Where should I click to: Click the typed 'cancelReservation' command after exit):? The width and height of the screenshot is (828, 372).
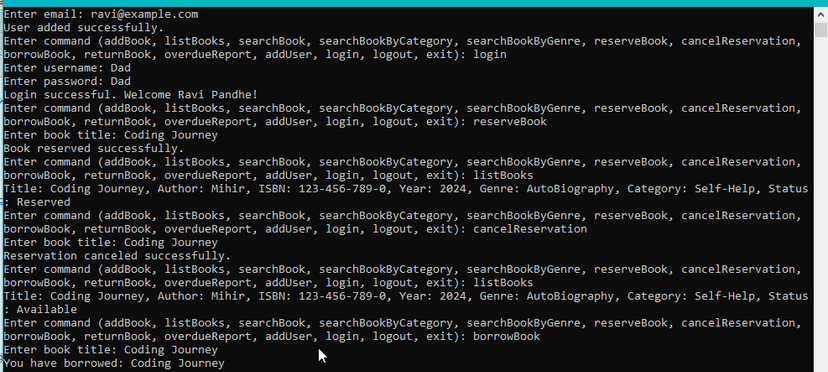[x=530, y=229]
